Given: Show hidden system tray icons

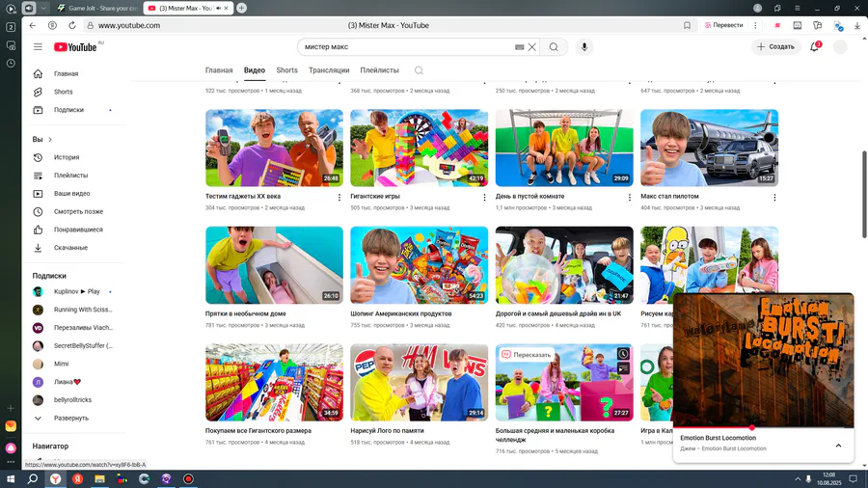Looking at the screenshot, I should click(x=798, y=479).
